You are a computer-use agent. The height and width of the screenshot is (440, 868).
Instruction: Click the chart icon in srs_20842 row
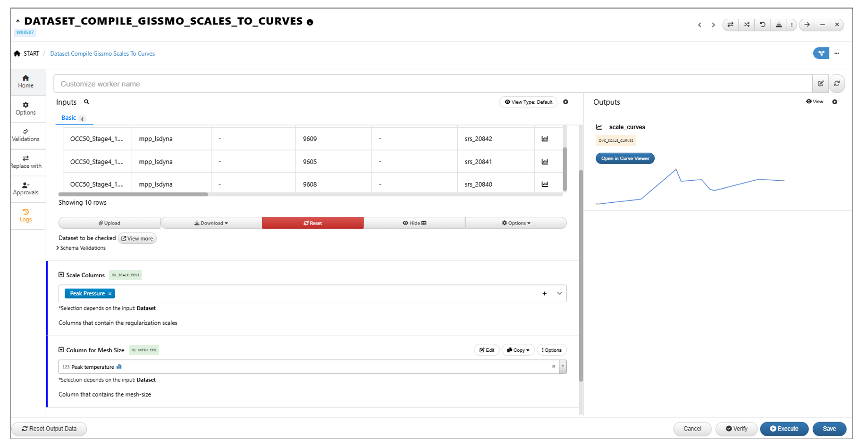pyautogui.click(x=545, y=139)
